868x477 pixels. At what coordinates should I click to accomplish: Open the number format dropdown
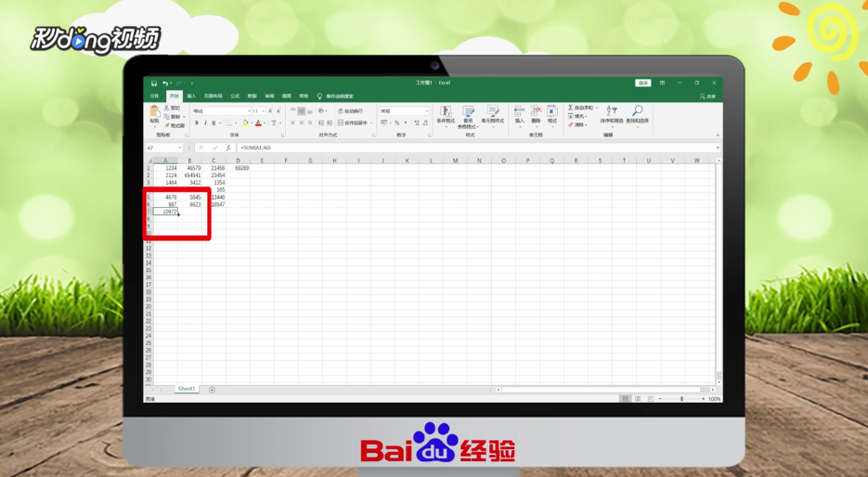pyautogui.click(x=427, y=111)
